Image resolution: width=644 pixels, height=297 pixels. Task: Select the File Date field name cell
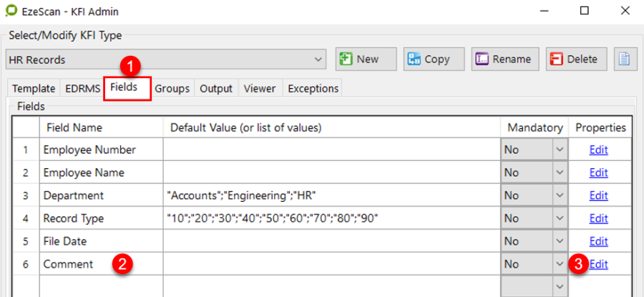point(100,241)
